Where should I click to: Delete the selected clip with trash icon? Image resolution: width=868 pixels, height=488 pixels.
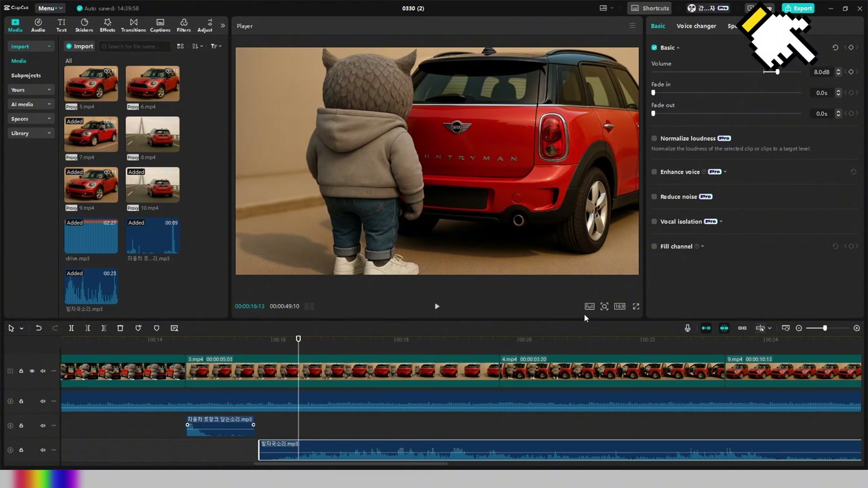point(120,329)
